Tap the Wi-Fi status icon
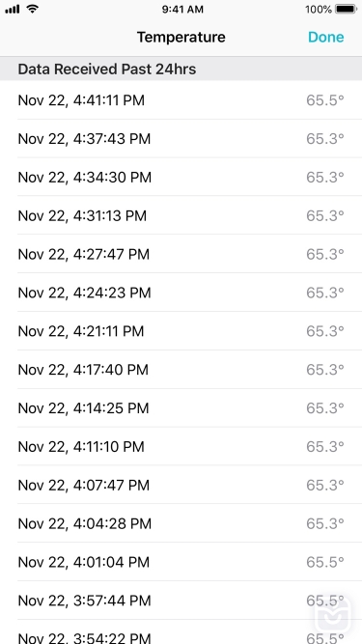362x644 pixels. [32, 9]
